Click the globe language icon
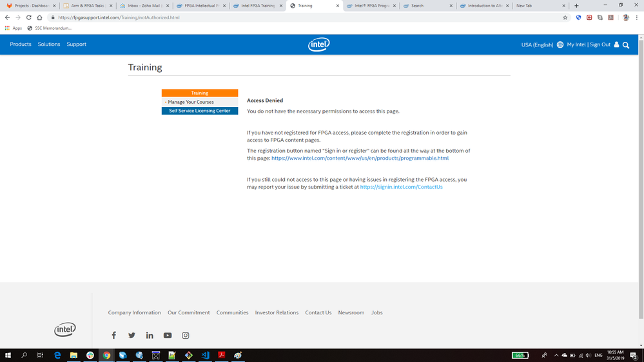The image size is (644, 362). click(x=560, y=44)
